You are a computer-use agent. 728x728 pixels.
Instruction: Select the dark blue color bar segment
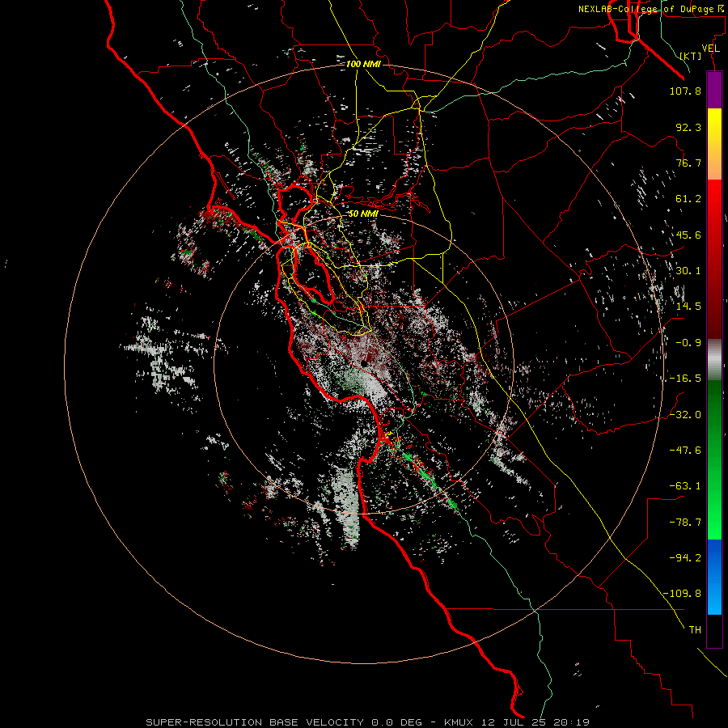714,555
